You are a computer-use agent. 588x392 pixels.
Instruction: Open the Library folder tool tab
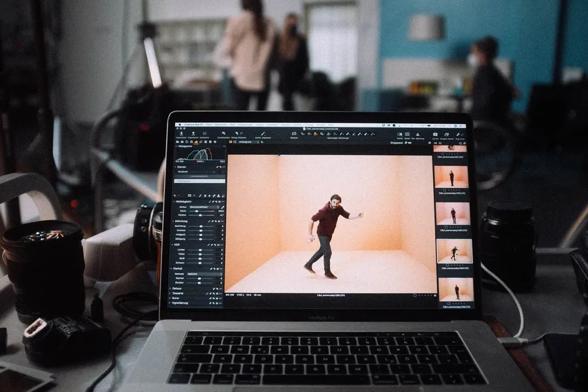click(177, 142)
